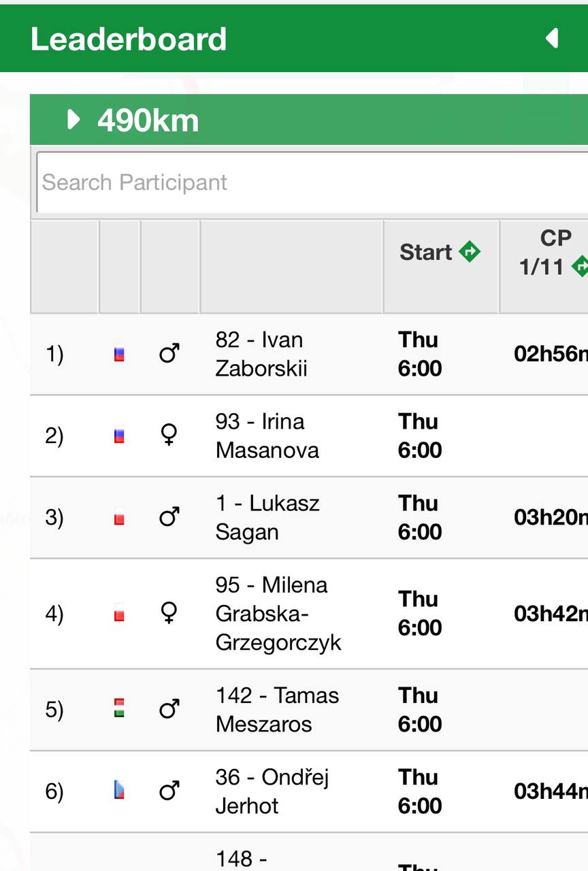Click the green direction icon beside CP 1/11
588x871 pixels.
580,267
